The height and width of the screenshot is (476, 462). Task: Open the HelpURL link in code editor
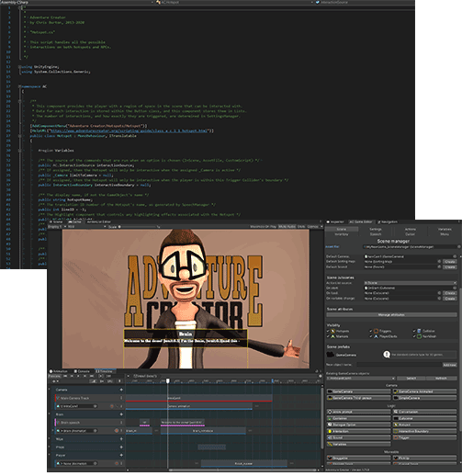tap(129, 130)
